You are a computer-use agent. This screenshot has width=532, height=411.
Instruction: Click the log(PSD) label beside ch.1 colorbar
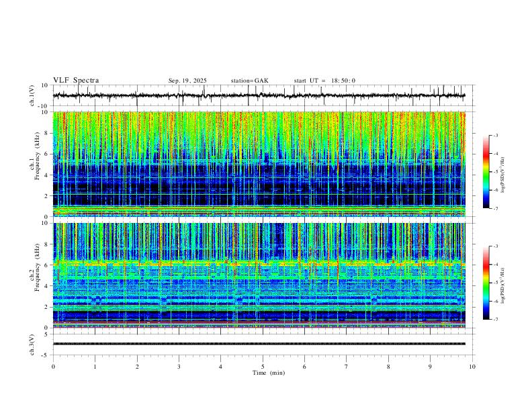click(502, 175)
